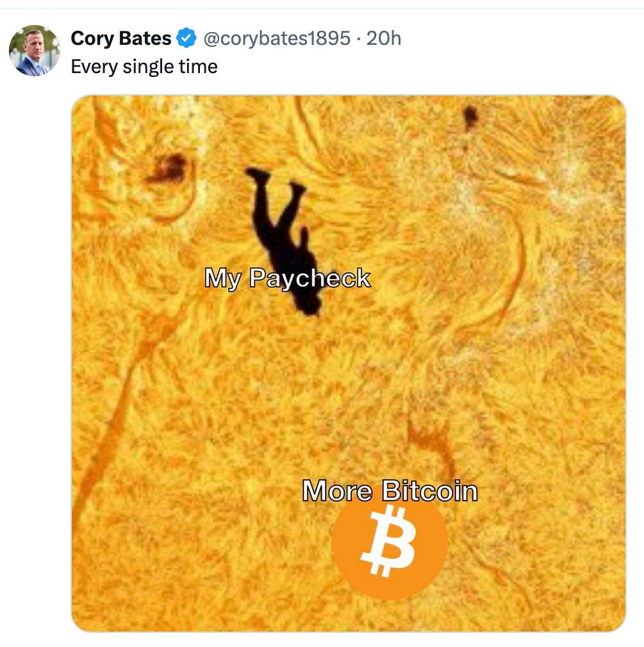Click the tweet text 'Every single time'
This screenshot has height=647, width=644.
(x=144, y=67)
